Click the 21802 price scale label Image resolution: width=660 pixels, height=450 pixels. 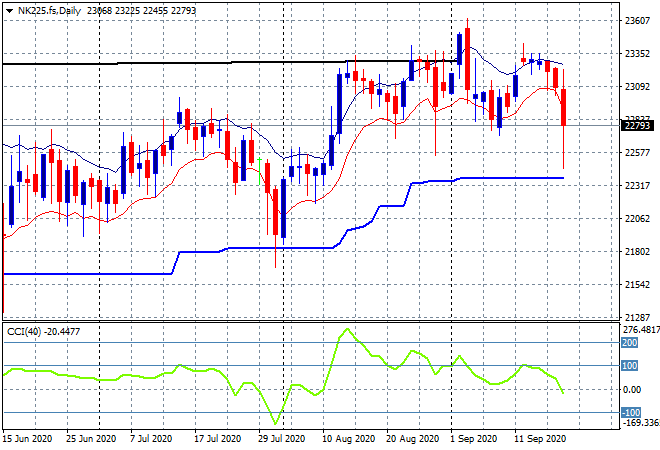(637, 251)
